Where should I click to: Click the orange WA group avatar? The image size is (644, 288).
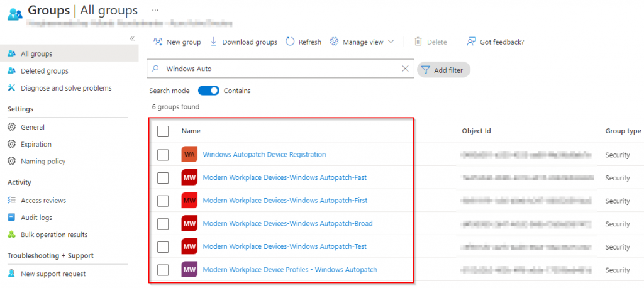point(189,155)
